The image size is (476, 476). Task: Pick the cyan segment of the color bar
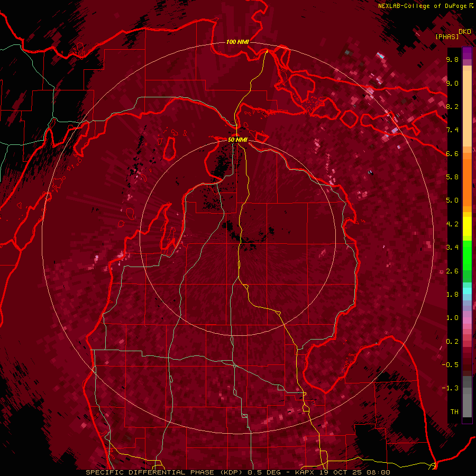pos(467,291)
